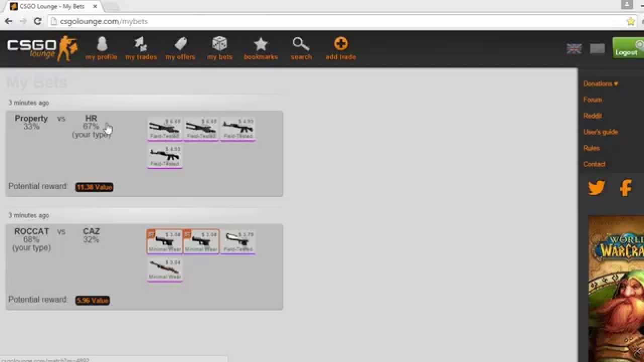This screenshot has width=644, height=362.
Task: Click the browser back arrow
Action: point(9,21)
